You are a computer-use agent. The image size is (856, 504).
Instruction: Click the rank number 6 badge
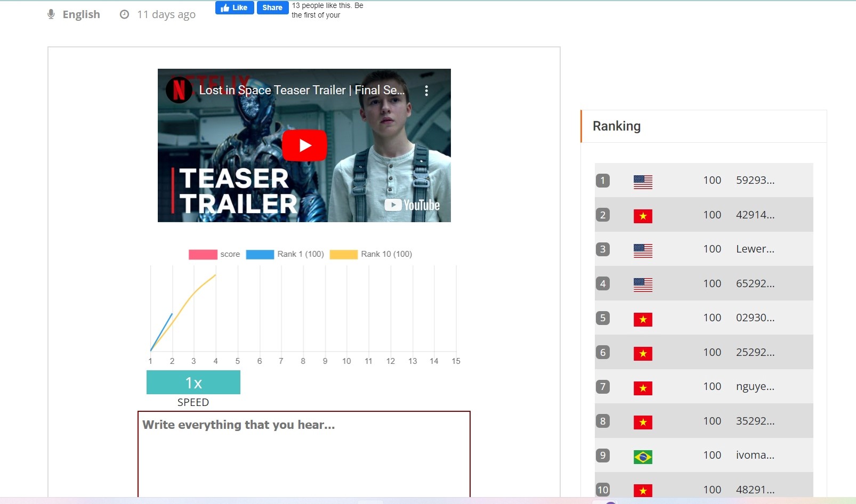pos(603,352)
